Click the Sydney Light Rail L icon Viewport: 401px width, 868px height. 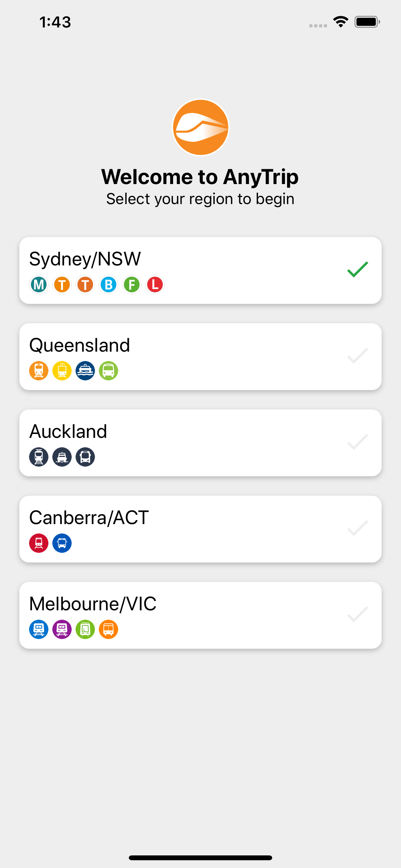pos(155,285)
